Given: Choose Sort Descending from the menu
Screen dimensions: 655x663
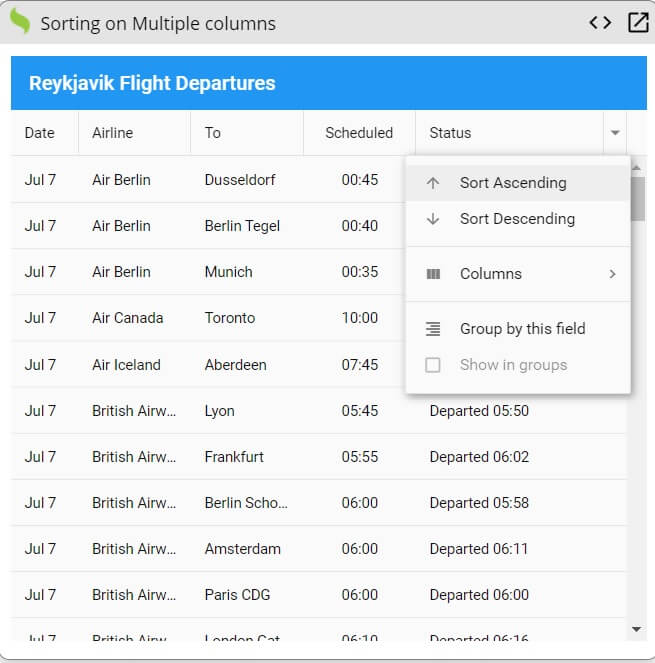Looking at the screenshot, I should tap(517, 219).
